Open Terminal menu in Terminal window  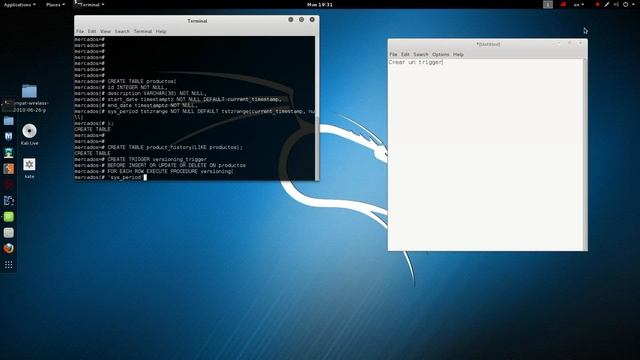pos(143,31)
